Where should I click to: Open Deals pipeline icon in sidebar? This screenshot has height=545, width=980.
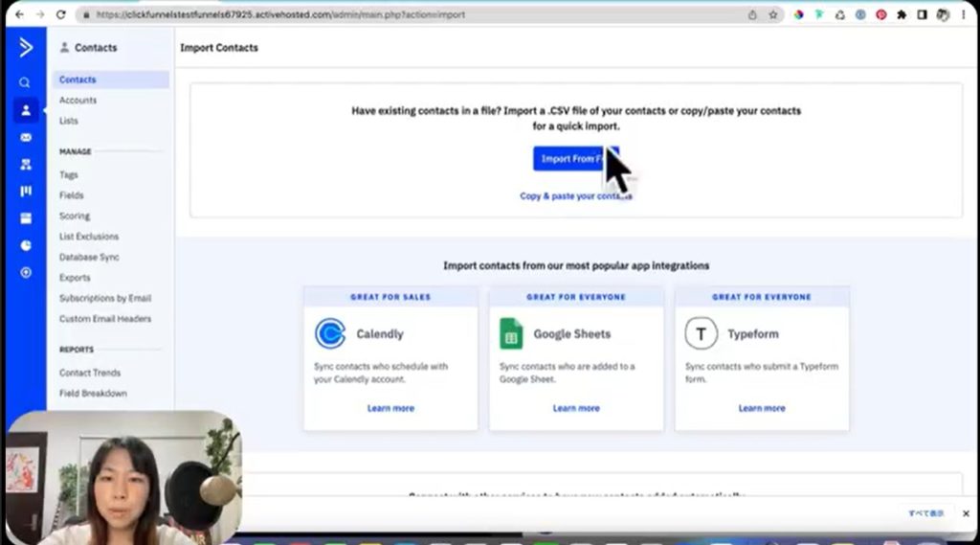tap(26, 192)
